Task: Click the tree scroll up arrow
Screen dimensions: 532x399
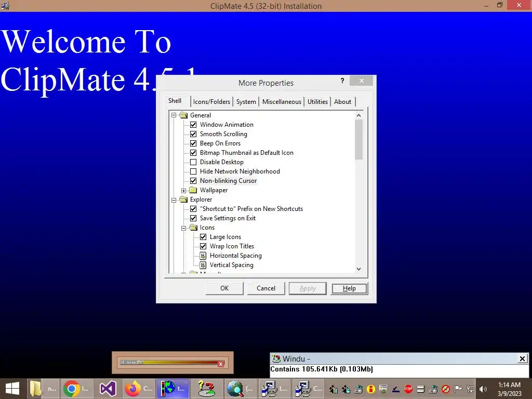Action: point(358,115)
